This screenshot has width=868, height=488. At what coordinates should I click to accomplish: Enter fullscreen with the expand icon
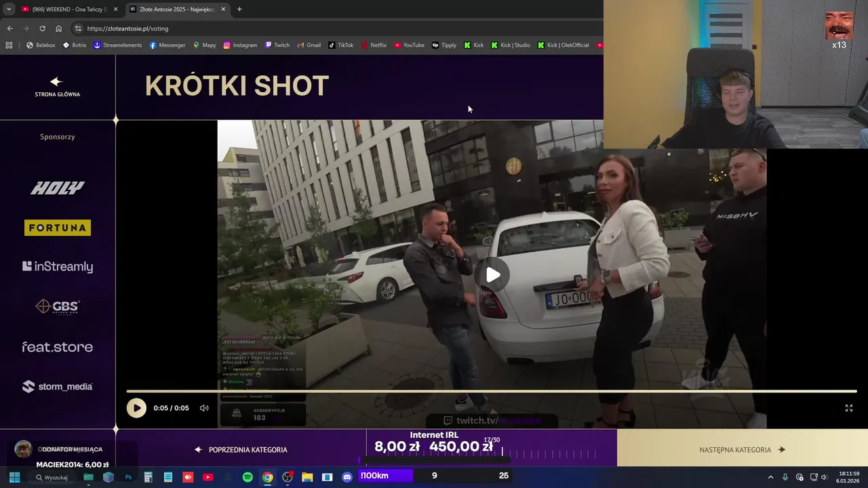[x=848, y=408]
